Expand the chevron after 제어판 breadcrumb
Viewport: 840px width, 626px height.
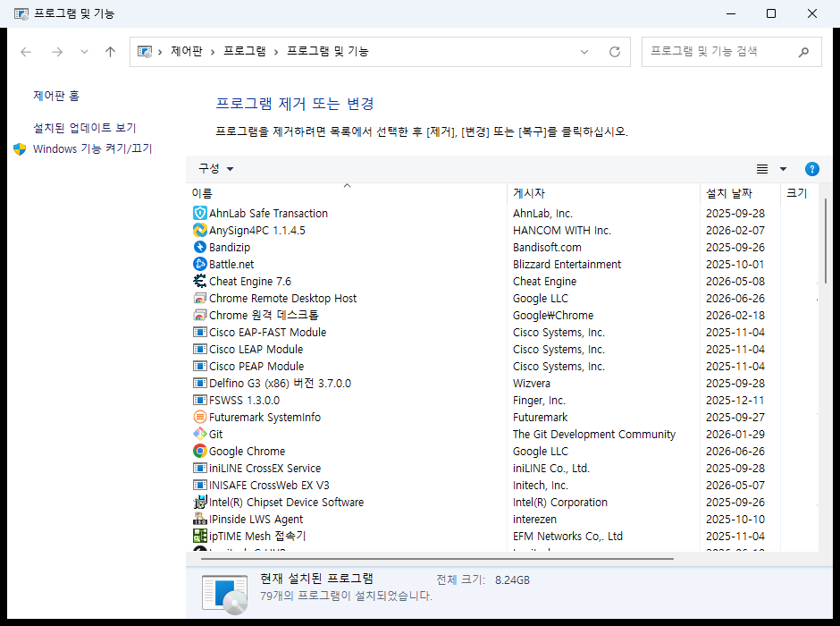pyautogui.click(x=213, y=52)
